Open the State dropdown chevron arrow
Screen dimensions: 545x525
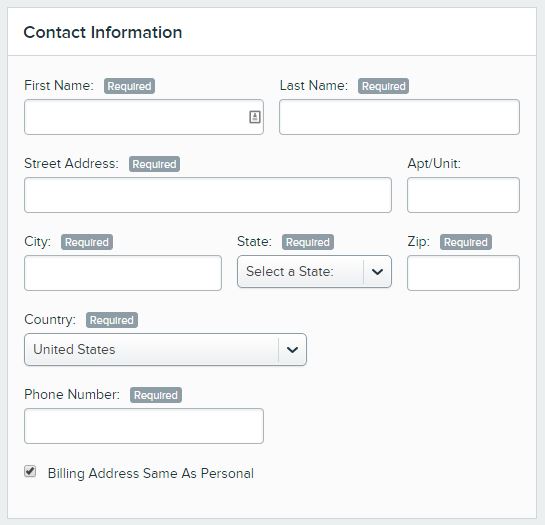tap(377, 272)
